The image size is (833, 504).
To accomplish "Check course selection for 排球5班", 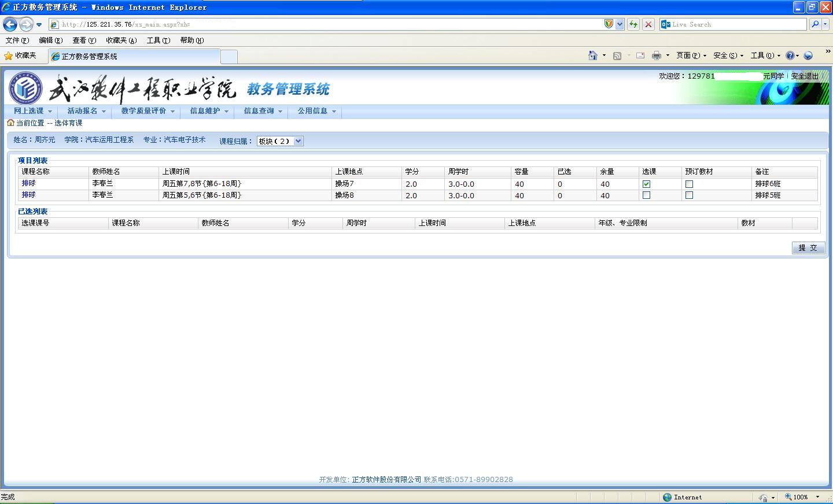I will click(x=646, y=195).
